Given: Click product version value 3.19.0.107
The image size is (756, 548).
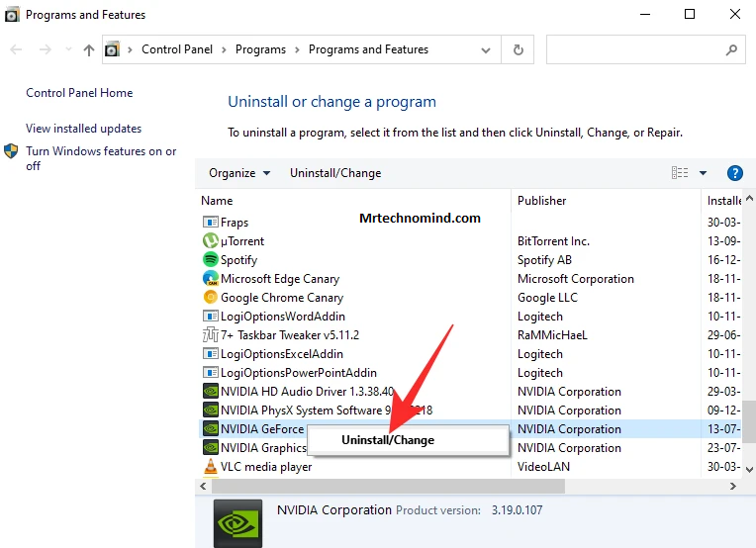Looking at the screenshot, I should [x=517, y=510].
